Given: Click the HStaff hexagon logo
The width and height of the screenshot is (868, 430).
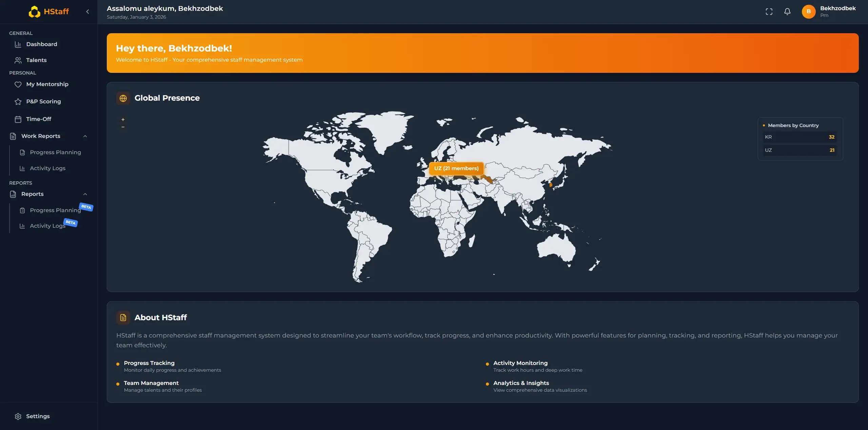Looking at the screenshot, I should [x=34, y=11].
